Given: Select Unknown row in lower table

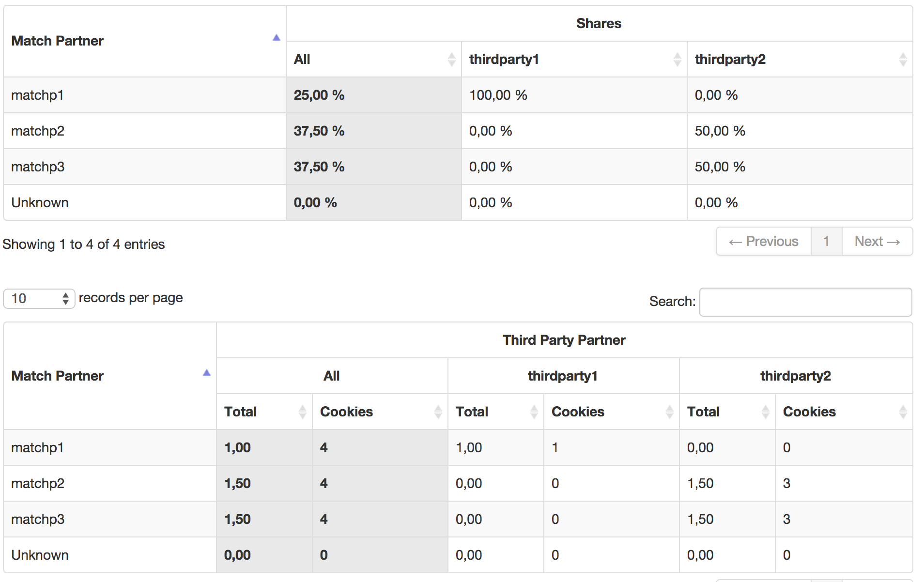Looking at the screenshot, I should pos(458,555).
